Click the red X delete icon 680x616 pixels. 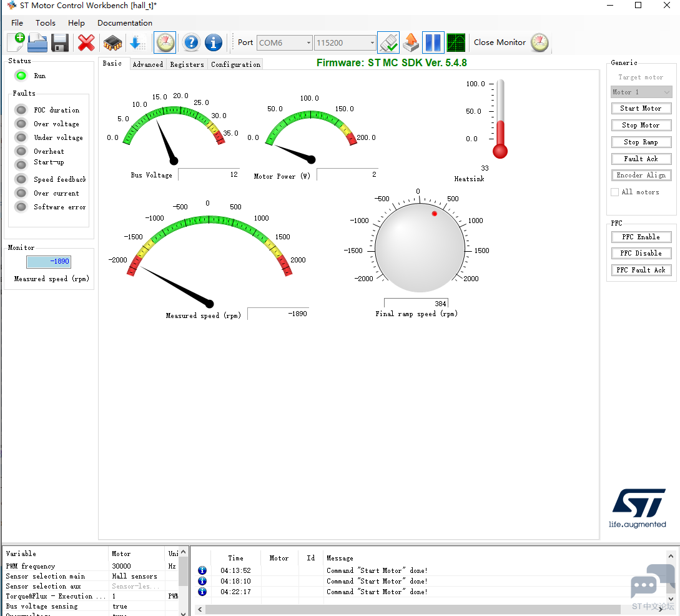click(86, 42)
